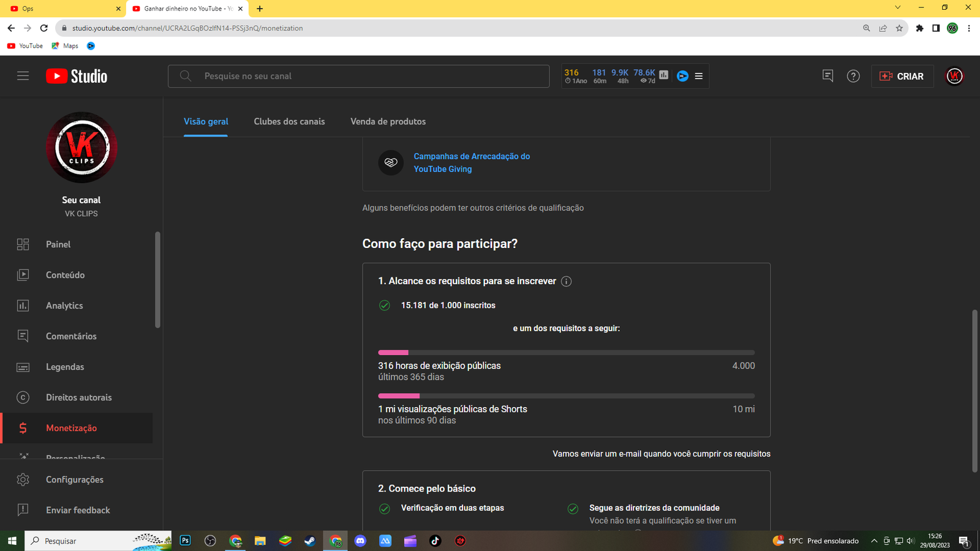This screenshot has width=980, height=551.
Task: Close the Ops browser tab
Action: click(x=118, y=9)
